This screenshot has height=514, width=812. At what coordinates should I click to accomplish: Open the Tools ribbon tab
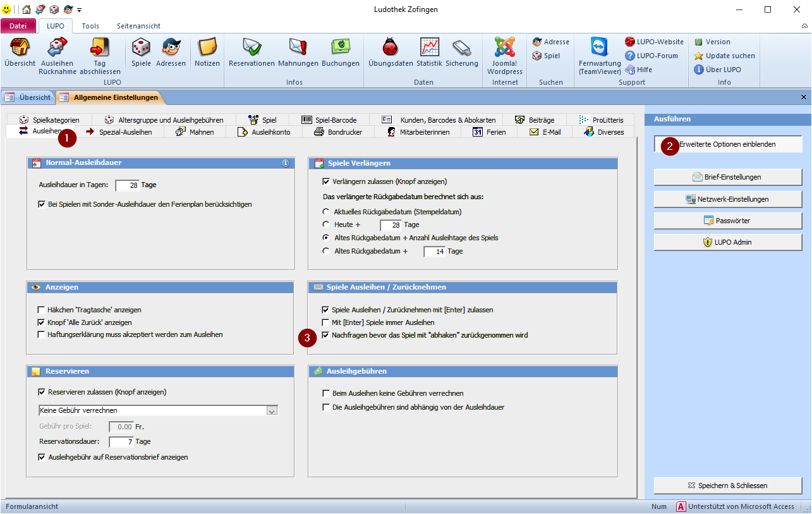click(90, 26)
